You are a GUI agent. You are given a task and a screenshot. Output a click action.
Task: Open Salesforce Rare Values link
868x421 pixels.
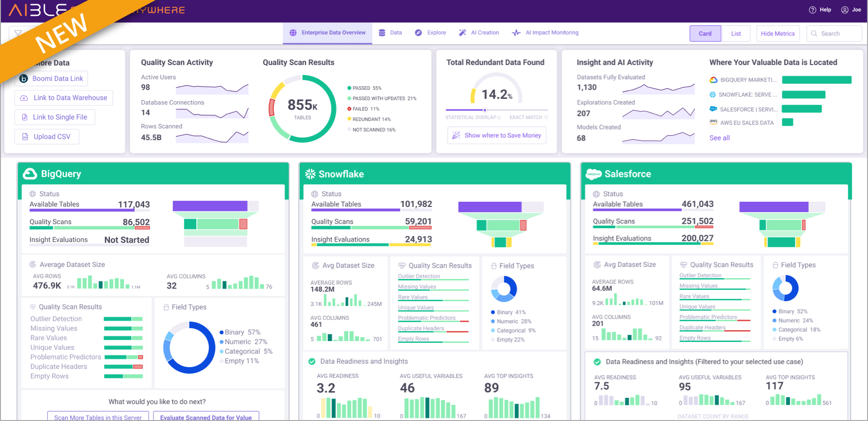click(694, 296)
